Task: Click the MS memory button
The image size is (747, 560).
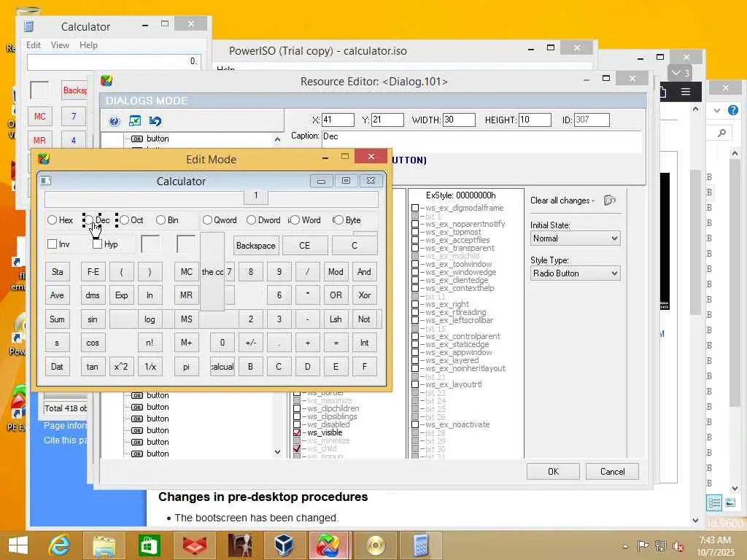Action: pyautogui.click(x=186, y=319)
